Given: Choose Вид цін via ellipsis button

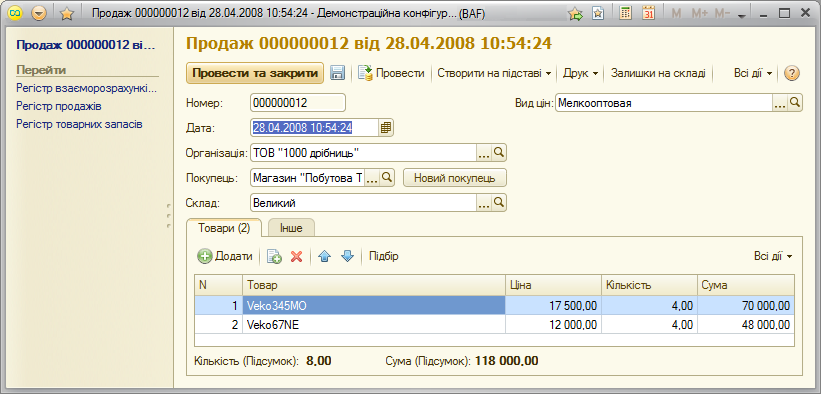Looking at the screenshot, I should [780, 103].
